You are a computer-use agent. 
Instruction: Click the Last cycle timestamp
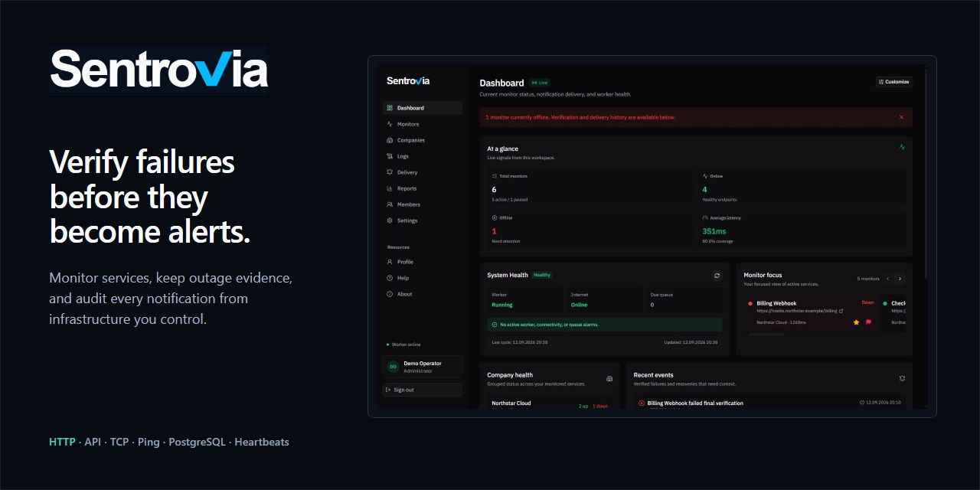(519, 342)
